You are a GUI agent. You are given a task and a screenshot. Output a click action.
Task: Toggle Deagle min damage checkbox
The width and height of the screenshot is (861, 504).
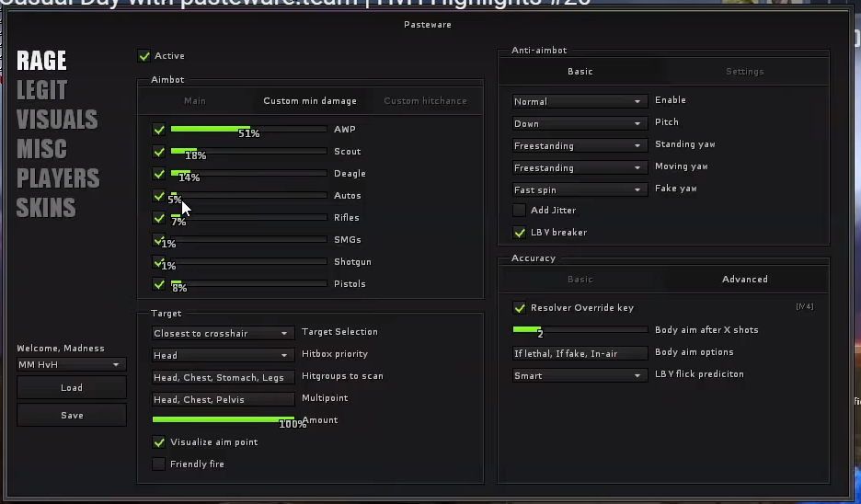click(x=159, y=174)
